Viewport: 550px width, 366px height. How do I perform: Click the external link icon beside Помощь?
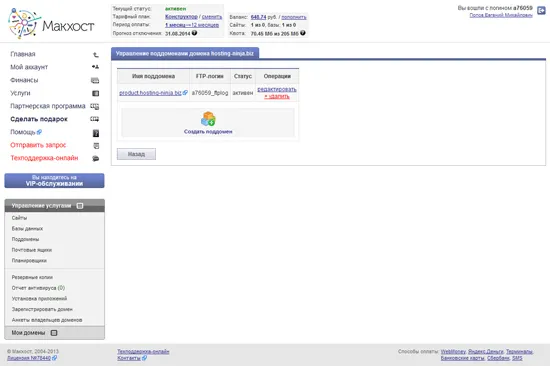39,132
